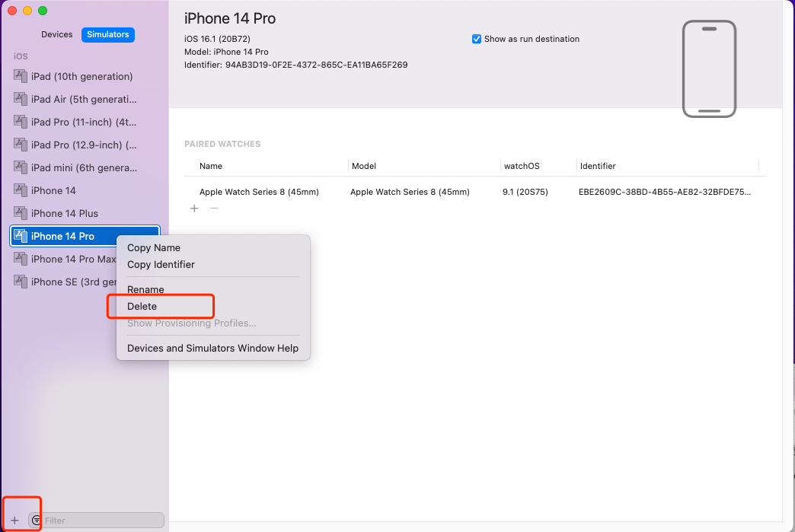Choose Delete from the context menu
The image size is (795, 532).
pos(142,306)
